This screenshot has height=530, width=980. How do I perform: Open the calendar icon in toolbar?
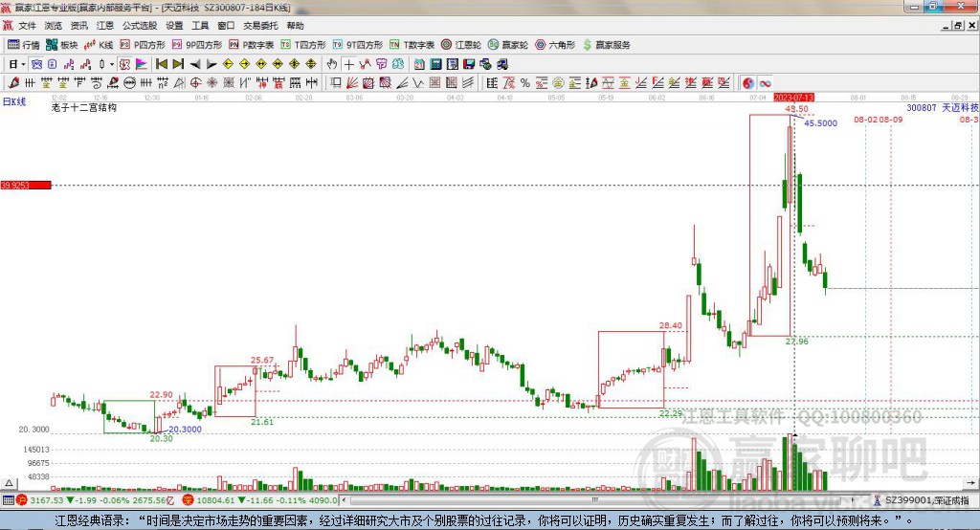[x=419, y=64]
